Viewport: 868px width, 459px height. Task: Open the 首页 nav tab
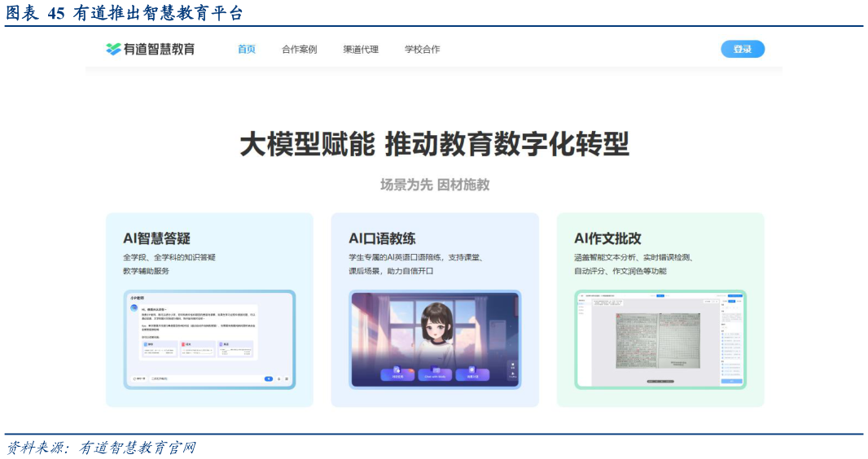tap(247, 49)
